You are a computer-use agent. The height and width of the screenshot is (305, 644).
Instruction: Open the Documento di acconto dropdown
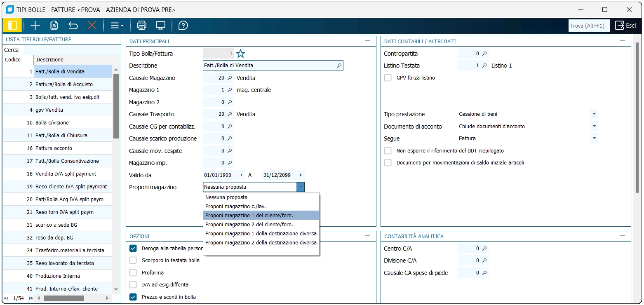point(594,127)
